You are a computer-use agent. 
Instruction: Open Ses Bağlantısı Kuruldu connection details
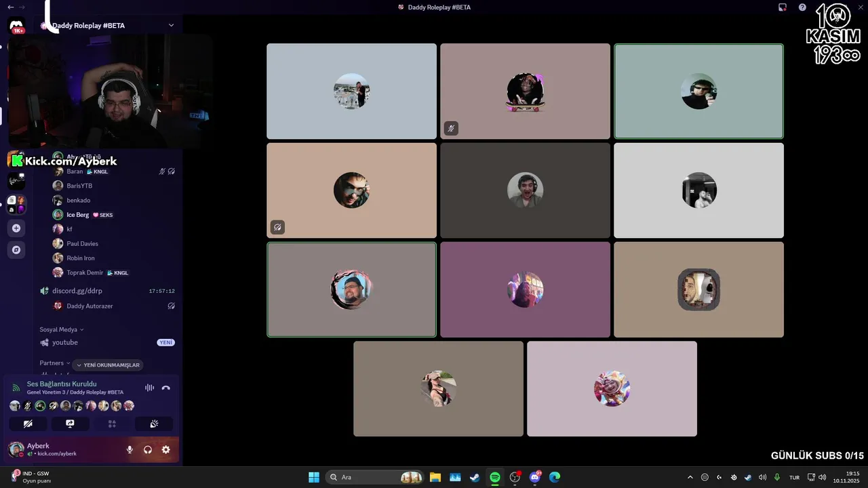click(x=62, y=384)
